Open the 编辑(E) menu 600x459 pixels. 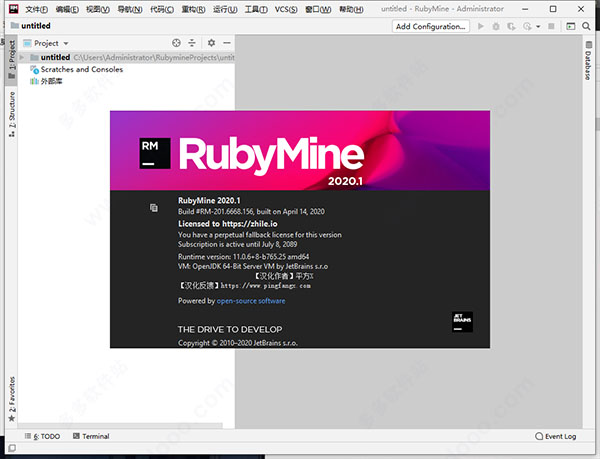(67, 9)
